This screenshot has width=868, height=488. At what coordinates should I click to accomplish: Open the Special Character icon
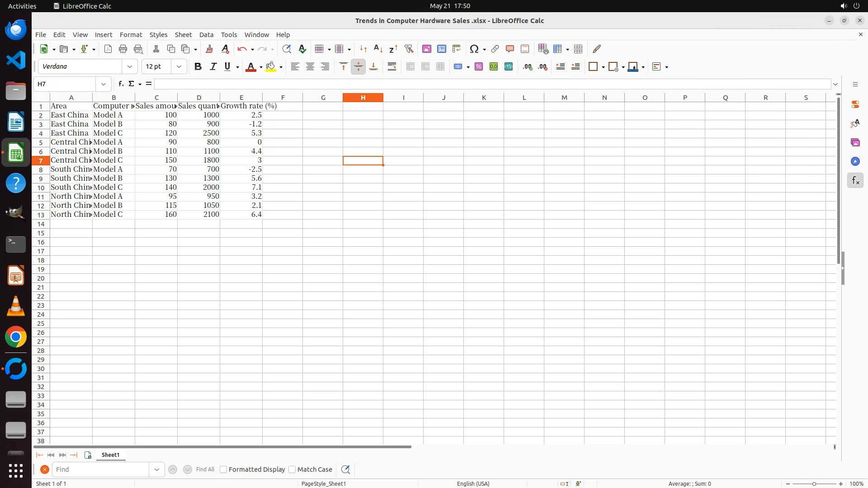[x=474, y=49]
